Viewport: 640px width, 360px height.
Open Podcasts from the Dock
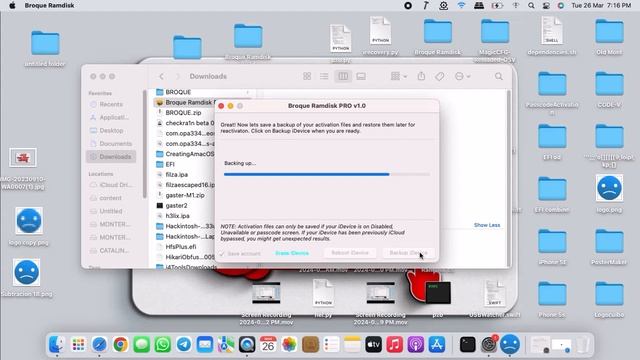click(x=416, y=345)
